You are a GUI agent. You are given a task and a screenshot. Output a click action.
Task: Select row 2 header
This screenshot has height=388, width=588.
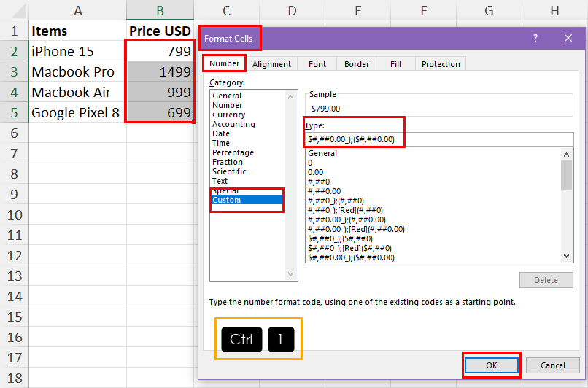[15, 51]
